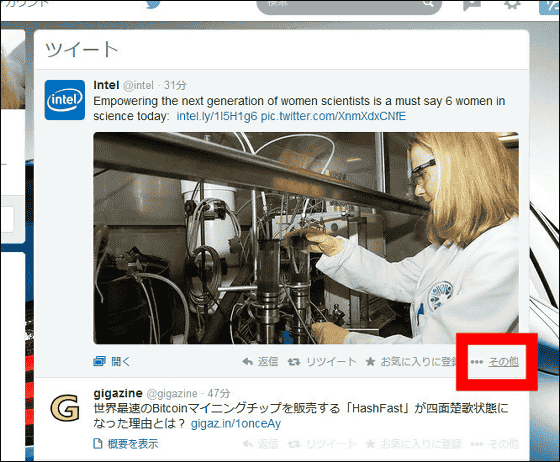Open the settings gear icon in header

[512, 4]
